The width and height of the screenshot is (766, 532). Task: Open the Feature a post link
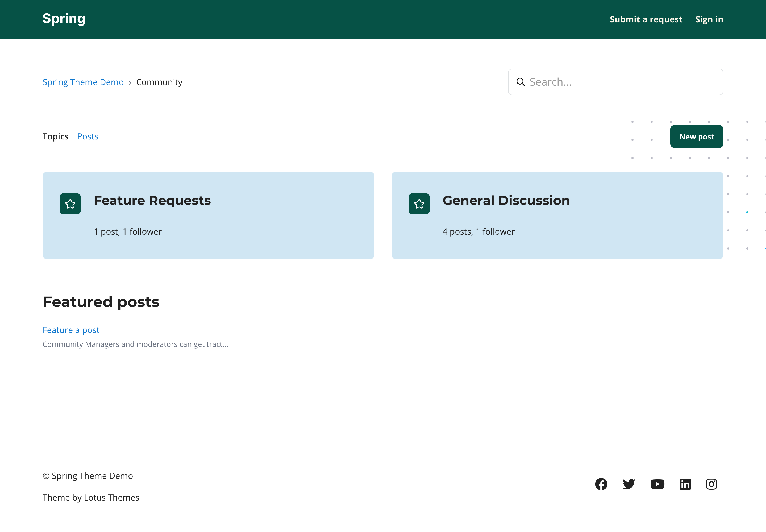point(71,330)
